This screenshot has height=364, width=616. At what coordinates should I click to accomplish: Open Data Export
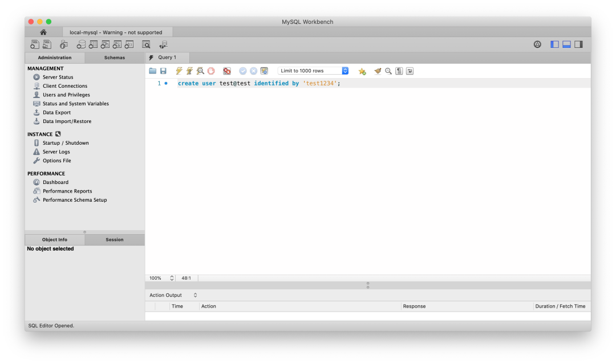coord(56,113)
